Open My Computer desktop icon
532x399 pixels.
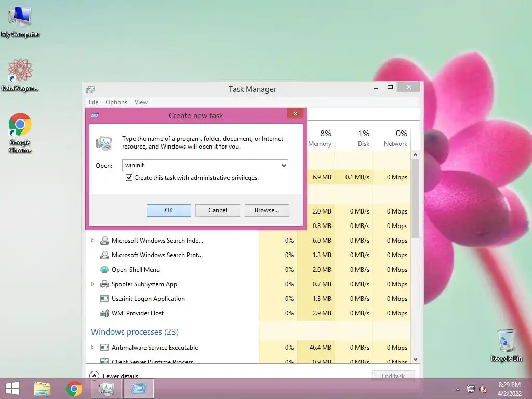[20, 21]
